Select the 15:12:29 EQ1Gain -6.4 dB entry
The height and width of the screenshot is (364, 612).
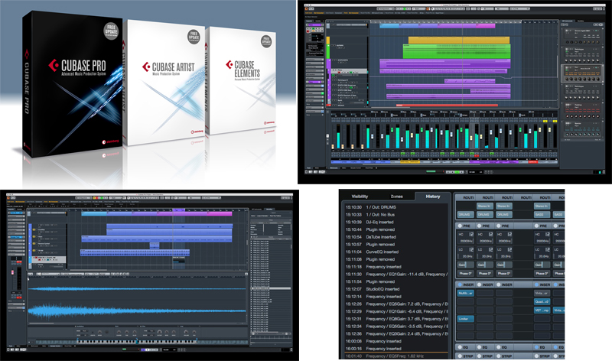(x=396, y=311)
